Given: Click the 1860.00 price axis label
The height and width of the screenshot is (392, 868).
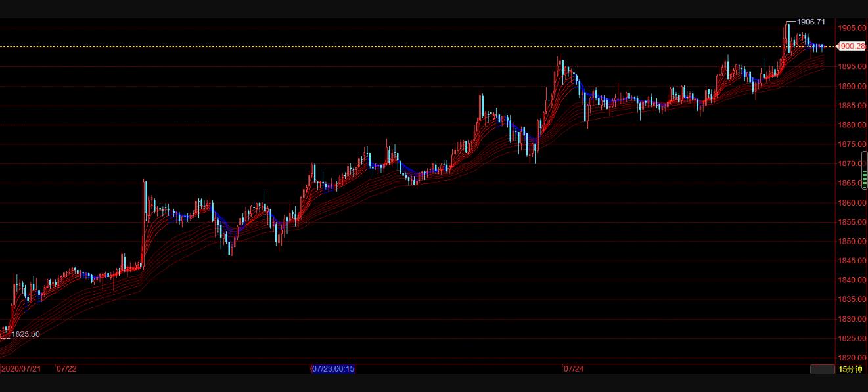Looking at the screenshot, I should point(852,203).
